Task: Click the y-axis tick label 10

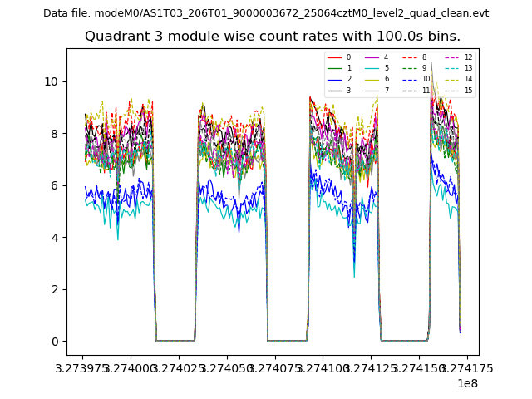Action: [x=51, y=81]
